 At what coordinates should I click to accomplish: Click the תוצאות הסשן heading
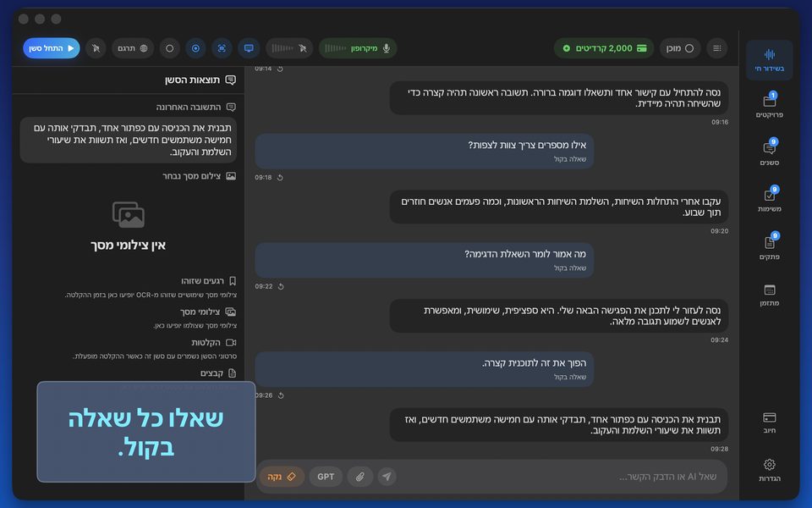pos(192,80)
